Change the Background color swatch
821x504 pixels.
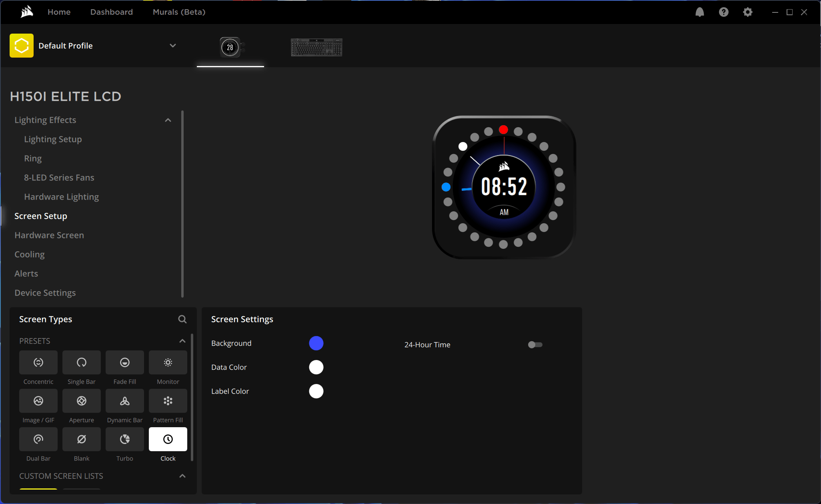[316, 343]
